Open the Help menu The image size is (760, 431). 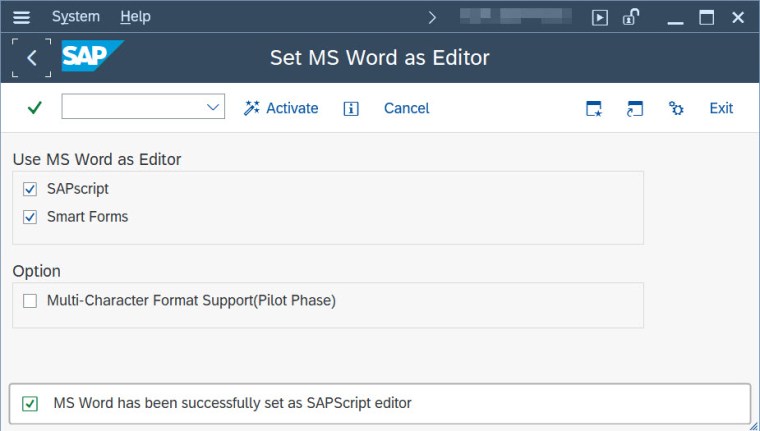(x=135, y=17)
